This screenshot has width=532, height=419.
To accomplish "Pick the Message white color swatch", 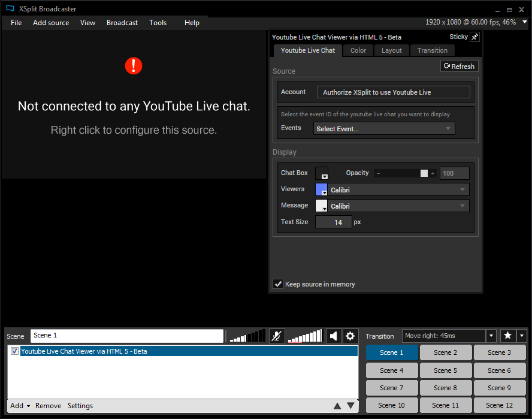I will point(321,206).
